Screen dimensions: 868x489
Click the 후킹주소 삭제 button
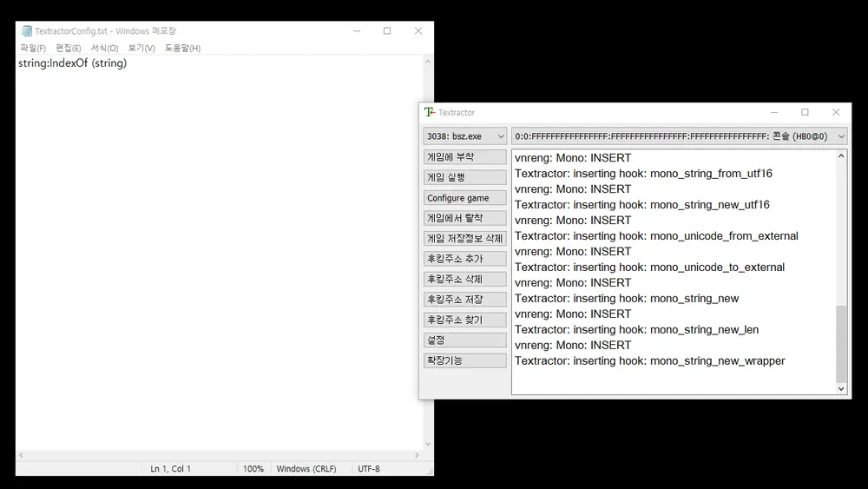[x=465, y=279]
